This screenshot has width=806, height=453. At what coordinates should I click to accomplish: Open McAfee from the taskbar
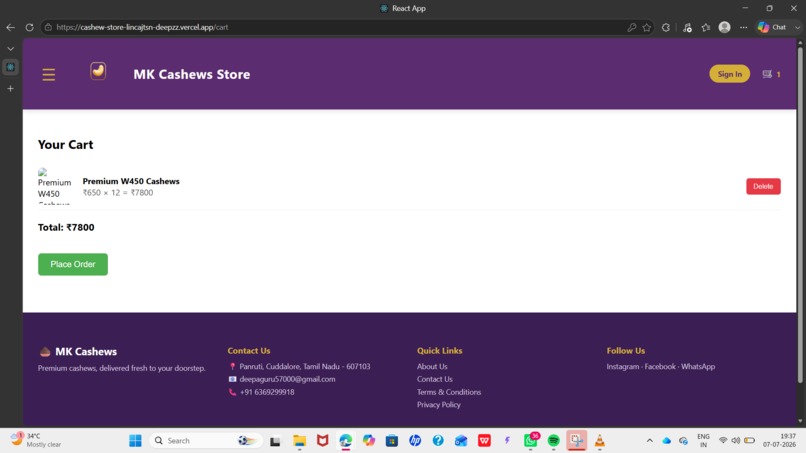[322, 441]
